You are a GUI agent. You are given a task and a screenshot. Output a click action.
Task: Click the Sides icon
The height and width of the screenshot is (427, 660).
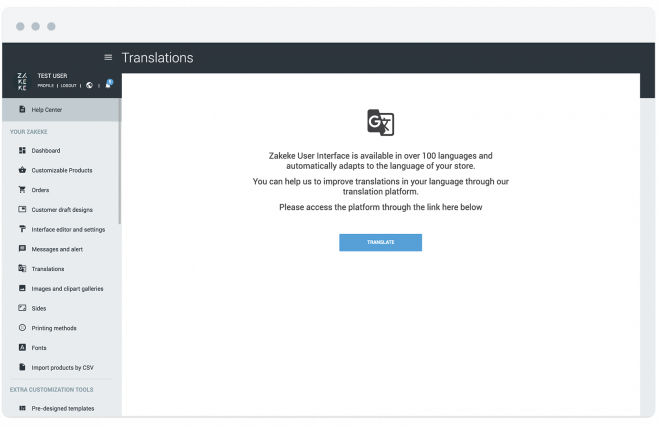22,308
